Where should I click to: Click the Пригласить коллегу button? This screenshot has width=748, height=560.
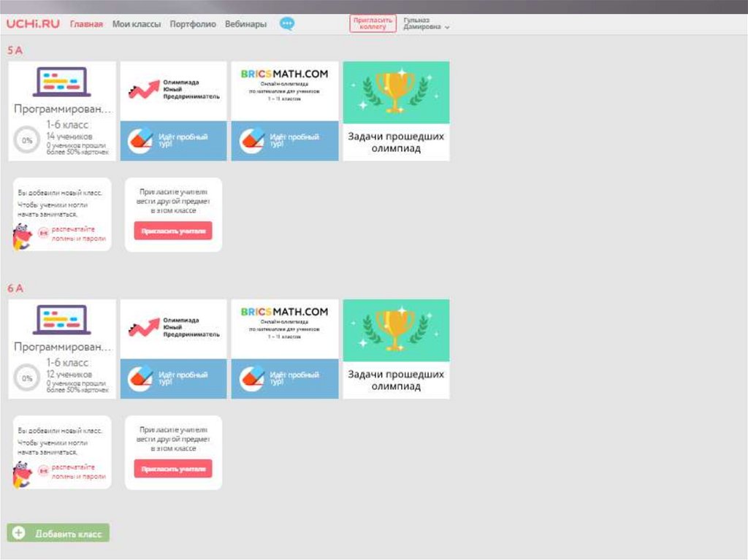[x=373, y=23]
